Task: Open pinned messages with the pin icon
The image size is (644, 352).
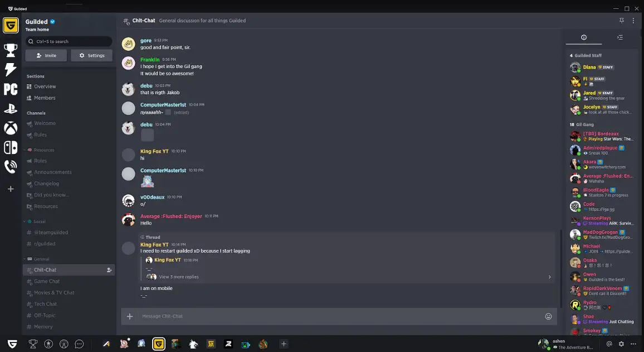Action: [x=621, y=20]
